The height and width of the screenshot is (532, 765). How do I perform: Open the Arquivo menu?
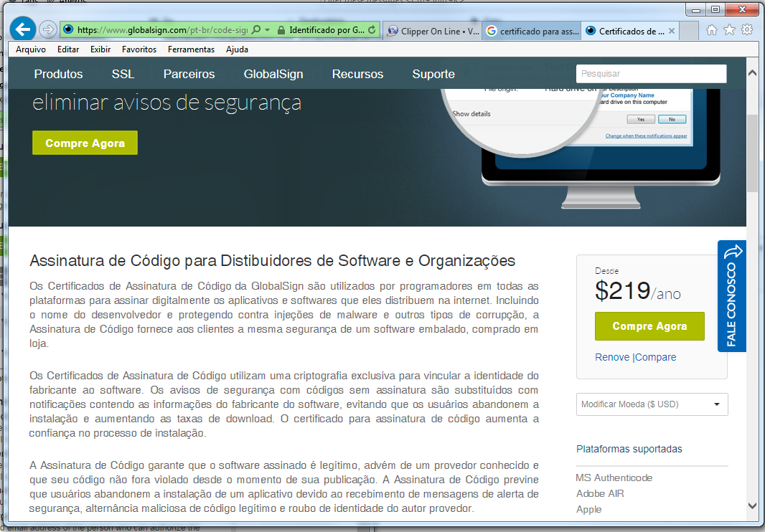[x=31, y=49]
